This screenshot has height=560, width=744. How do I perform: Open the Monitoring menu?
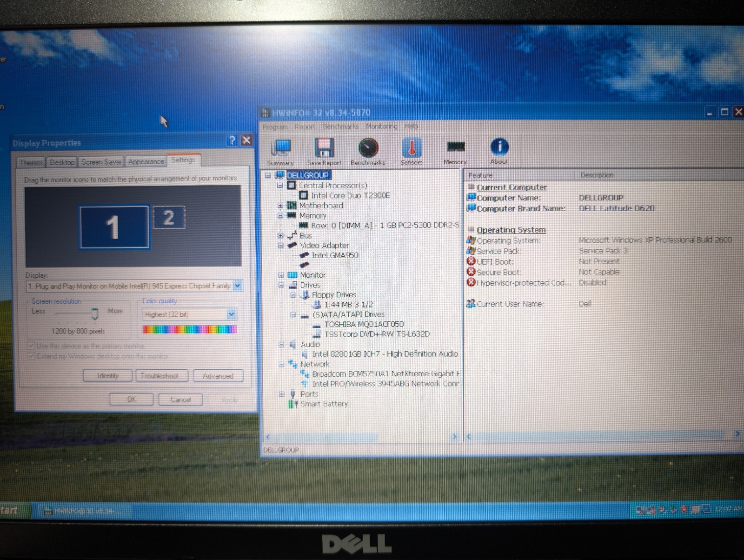(x=382, y=127)
